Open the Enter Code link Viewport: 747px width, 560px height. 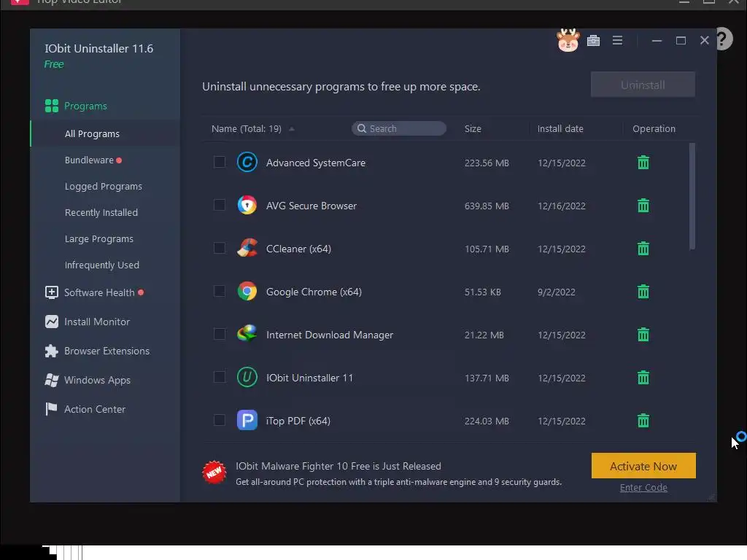pos(643,487)
